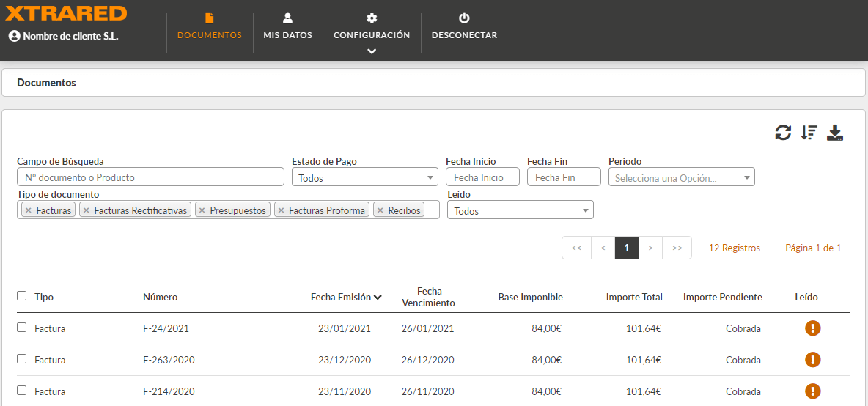Click unread alert icon for F-263/2020

[x=812, y=360]
